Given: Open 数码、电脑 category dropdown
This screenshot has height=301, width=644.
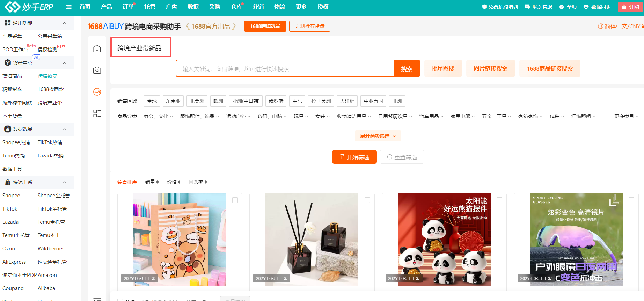Looking at the screenshot, I should click(272, 116).
